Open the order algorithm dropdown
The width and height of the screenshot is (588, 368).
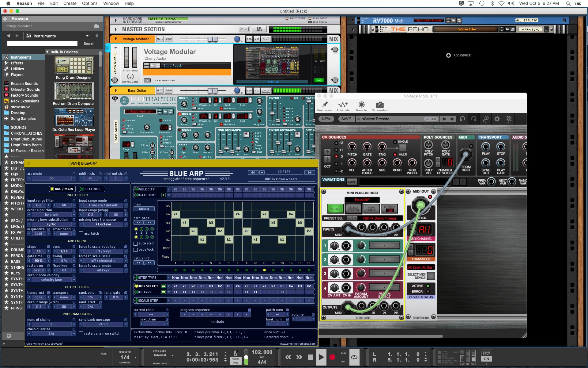click(51, 215)
